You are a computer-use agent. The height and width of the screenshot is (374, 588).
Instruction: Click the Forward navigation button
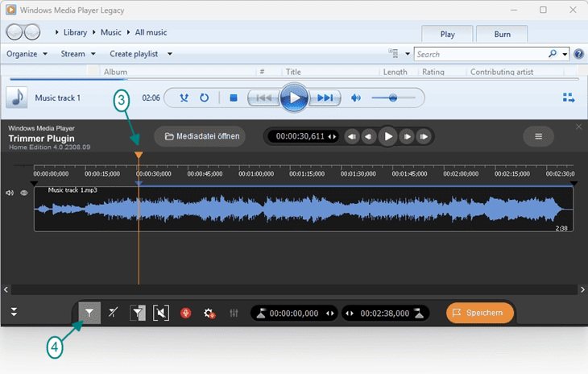[32, 32]
